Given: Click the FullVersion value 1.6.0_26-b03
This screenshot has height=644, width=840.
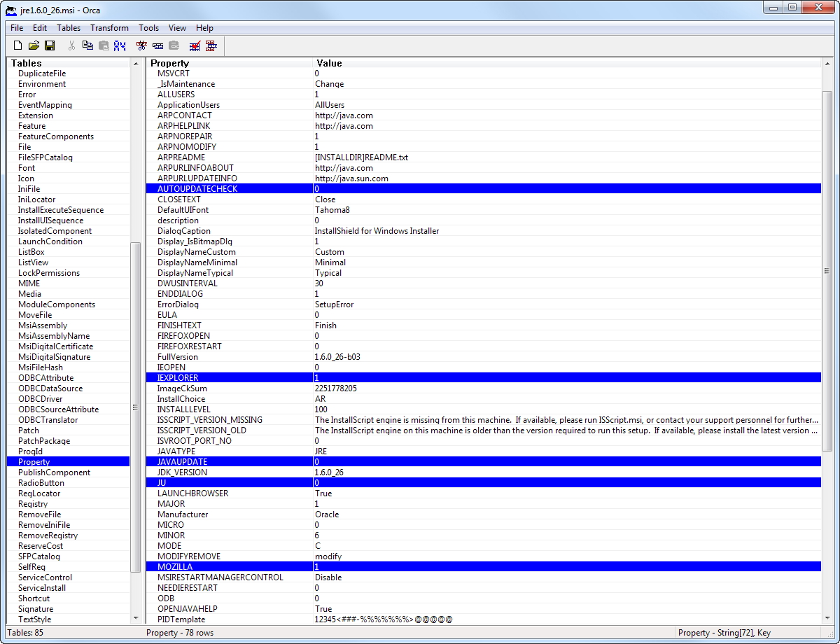Looking at the screenshot, I should tap(337, 357).
